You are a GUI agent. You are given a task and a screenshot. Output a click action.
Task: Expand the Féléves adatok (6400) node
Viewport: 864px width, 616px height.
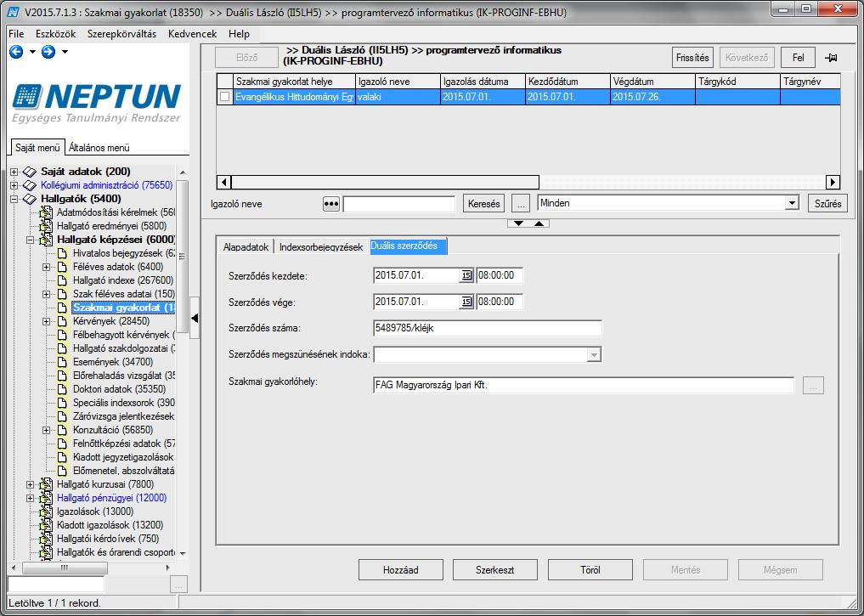click(x=46, y=267)
